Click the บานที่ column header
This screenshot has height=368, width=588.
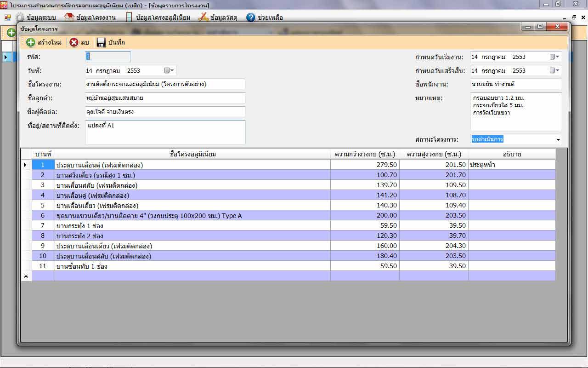tap(43, 154)
